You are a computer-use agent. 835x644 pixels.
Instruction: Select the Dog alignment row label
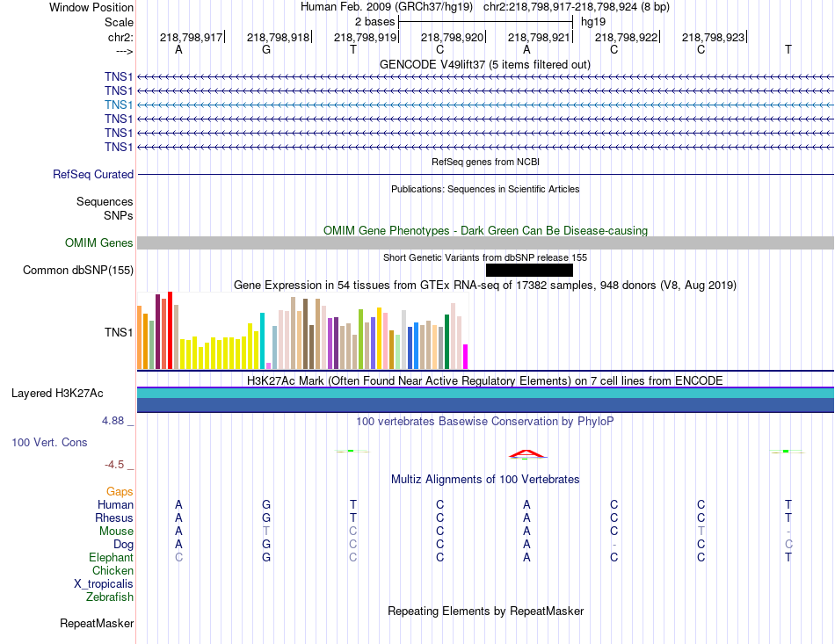coord(123,545)
